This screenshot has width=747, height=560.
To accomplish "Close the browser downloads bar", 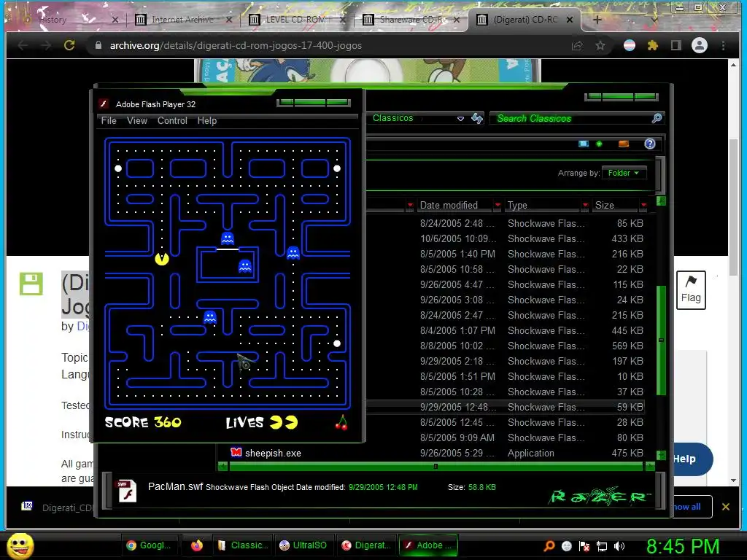I will click(x=726, y=507).
